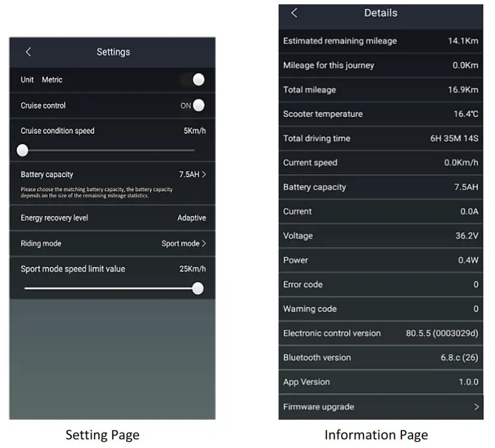Click the 0.0A current value

pyautogui.click(x=469, y=211)
